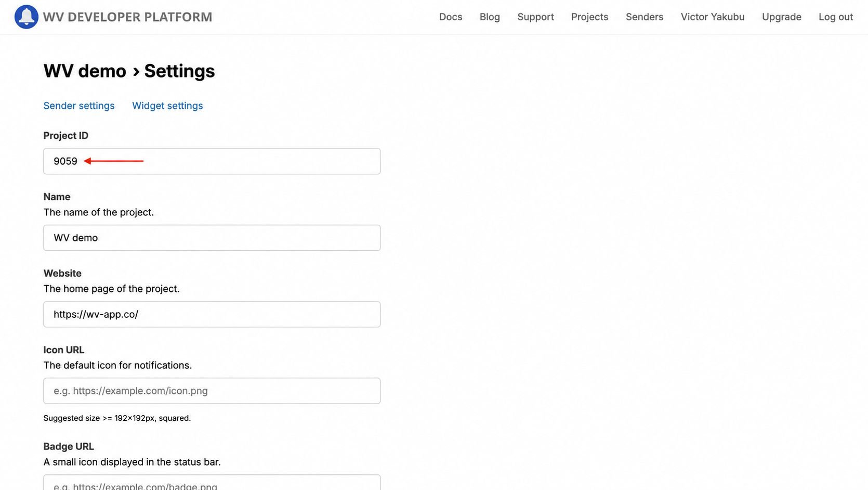Open the Support page
This screenshot has height=490, width=868.
[535, 17]
